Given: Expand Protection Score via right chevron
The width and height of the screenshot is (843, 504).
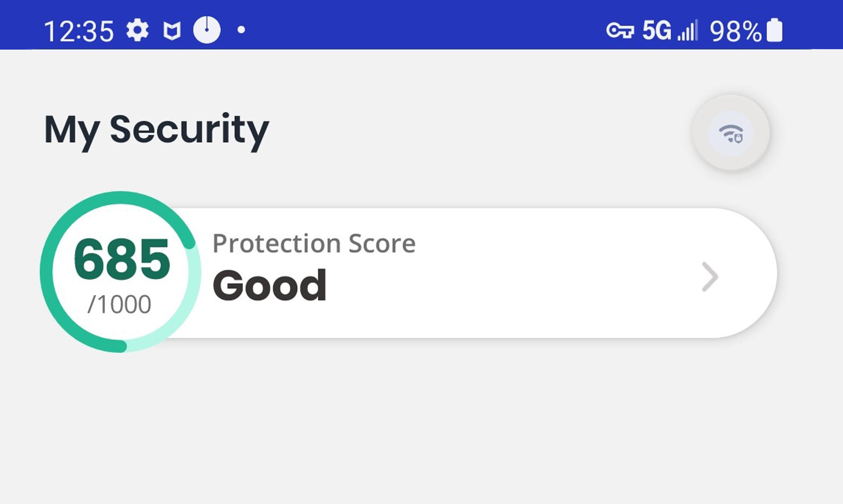Looking at the screenshot, I should pyautogui.click(x=709, y=277).
